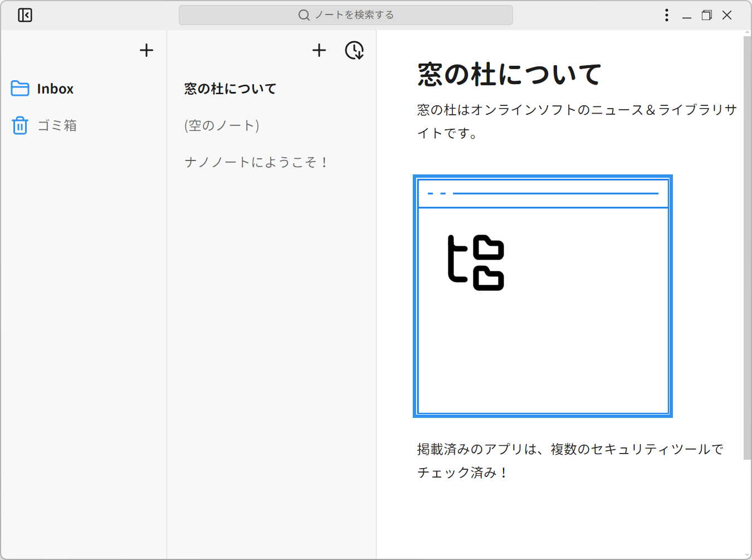Click the embedded browser illustration image

(542, 295)
